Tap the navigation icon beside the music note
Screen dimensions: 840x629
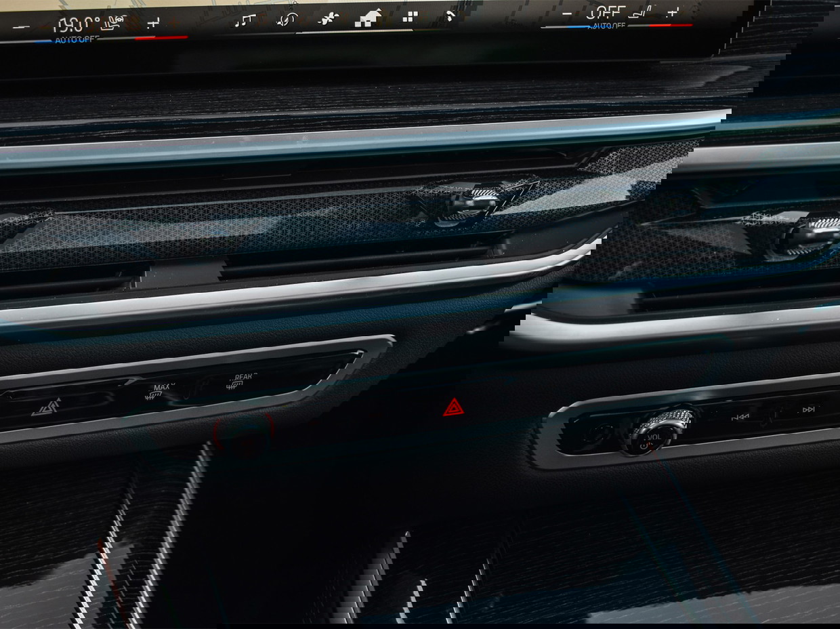287,20
